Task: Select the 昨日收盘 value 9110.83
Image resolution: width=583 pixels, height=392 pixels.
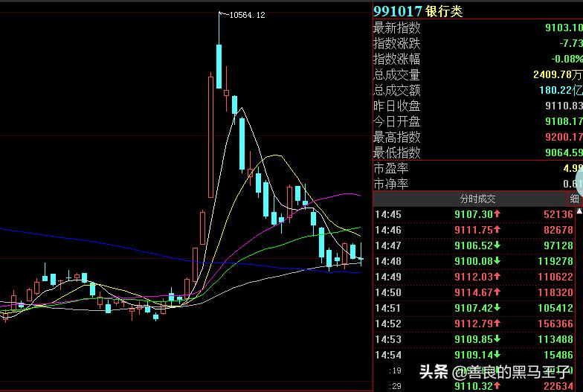Action: click(564, 106)
